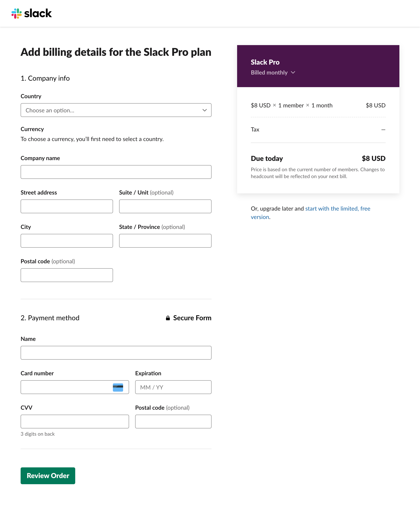Click the Review Order button
Viewport: 420px width, 527px height.
tap(48, 476)
